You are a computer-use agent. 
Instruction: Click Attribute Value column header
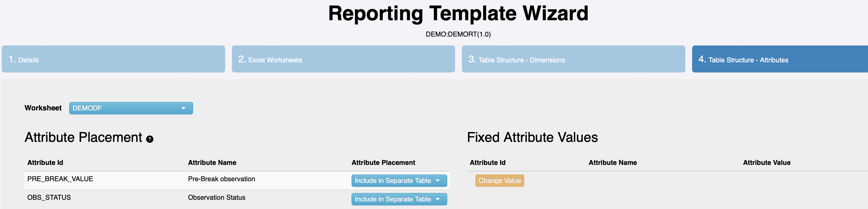point(767,163)
